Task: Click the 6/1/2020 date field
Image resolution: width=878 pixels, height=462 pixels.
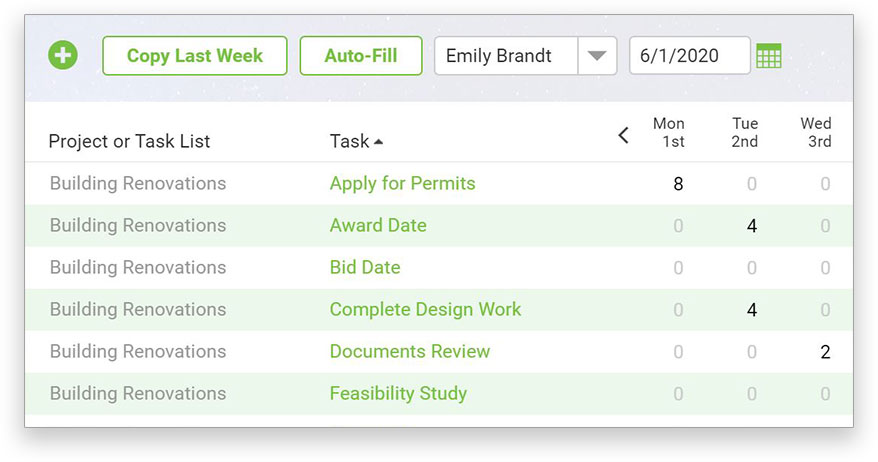Action: pyautogui.click(x=689, y=55)
